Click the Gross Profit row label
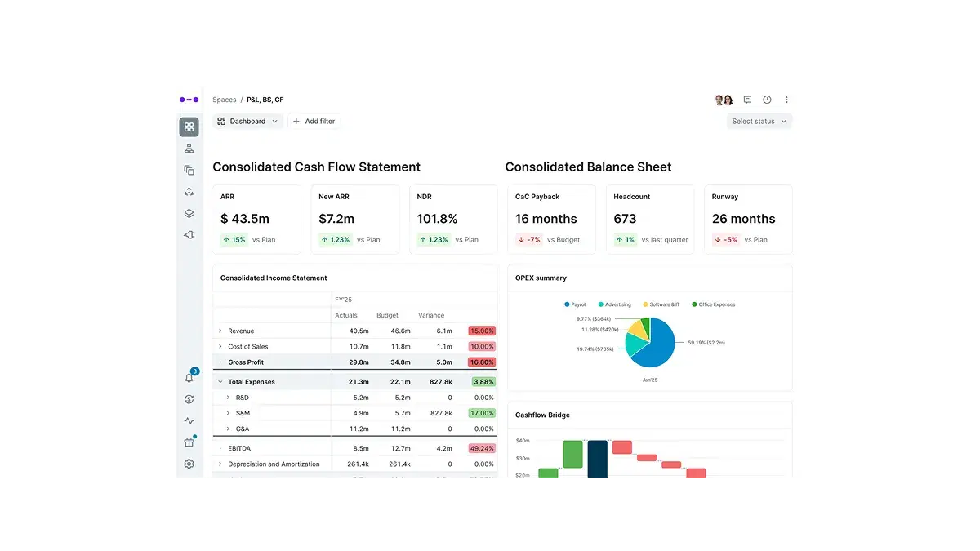Viewport: 980px width, 551px height. [246, 362]
